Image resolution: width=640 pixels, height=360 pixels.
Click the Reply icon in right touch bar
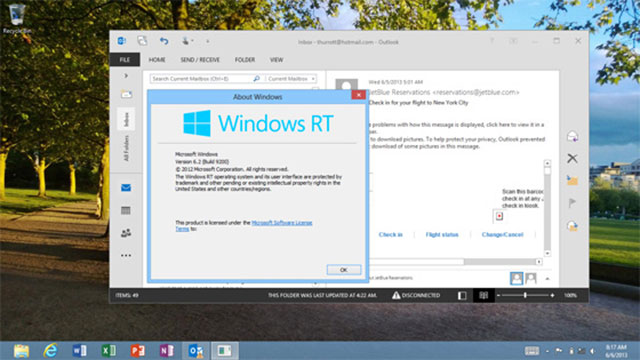coord(572,136)
